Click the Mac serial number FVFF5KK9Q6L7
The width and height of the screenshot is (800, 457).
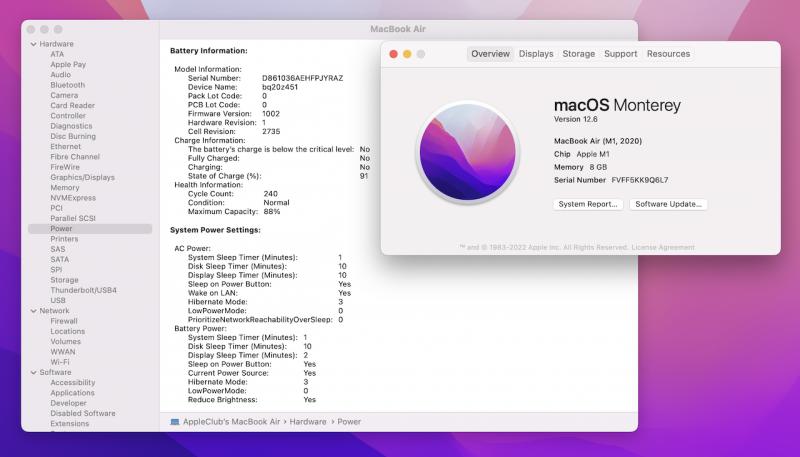639,180
